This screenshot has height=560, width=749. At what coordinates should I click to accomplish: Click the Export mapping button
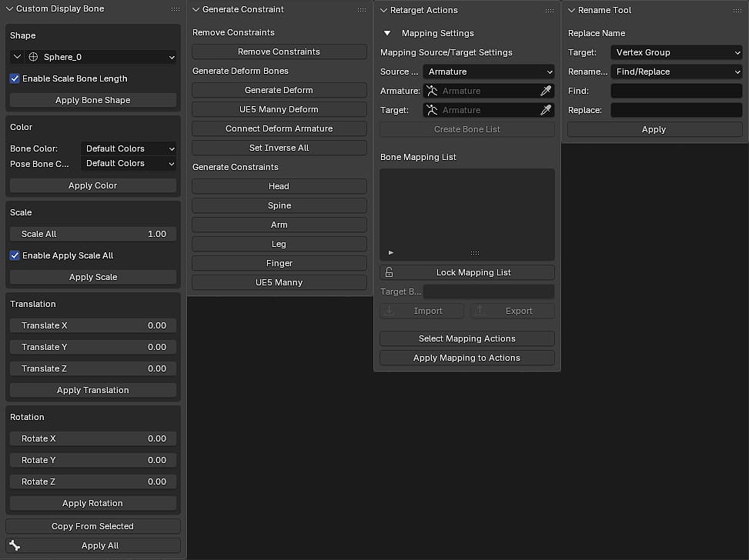pyautogui.click(x=513, y=311)
